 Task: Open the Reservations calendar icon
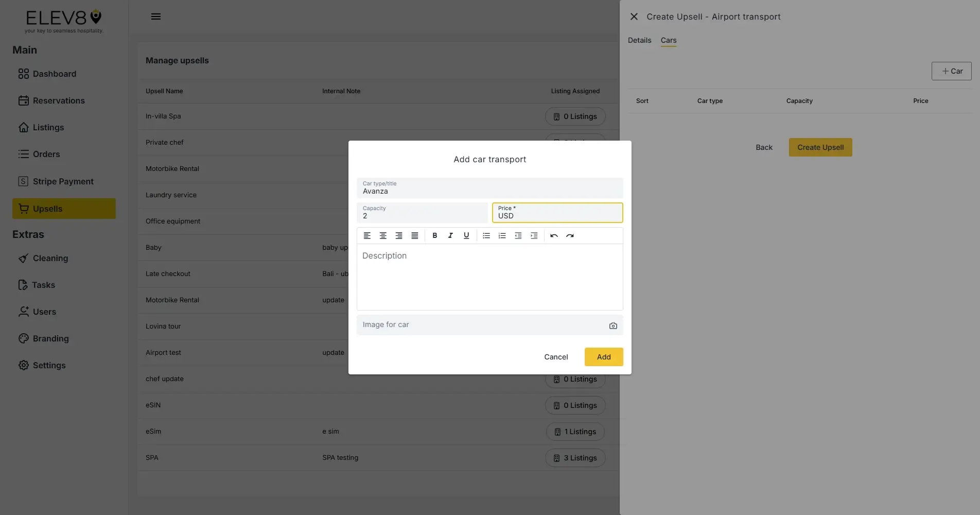tap(24, 100)
